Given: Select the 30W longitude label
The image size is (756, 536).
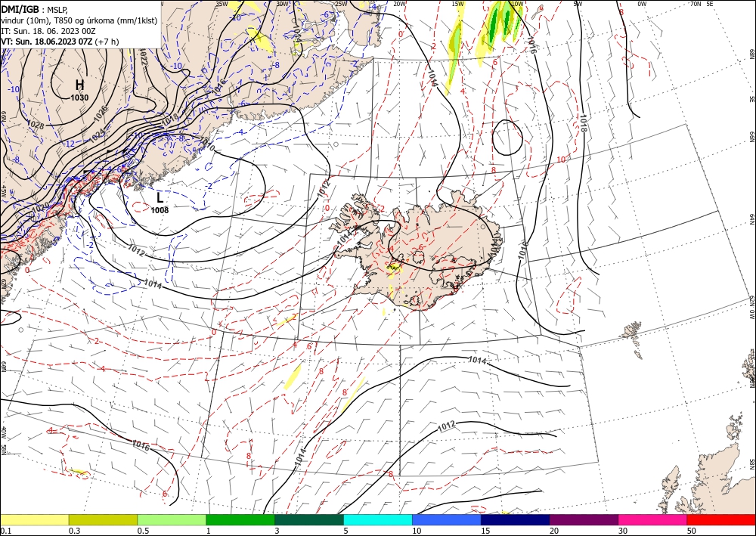Looking at the screenshot, I should 282,4.
